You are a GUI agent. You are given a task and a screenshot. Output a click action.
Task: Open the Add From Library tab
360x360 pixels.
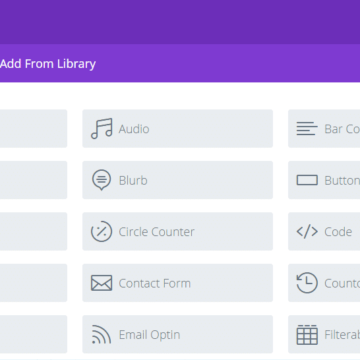pos(48,64)
